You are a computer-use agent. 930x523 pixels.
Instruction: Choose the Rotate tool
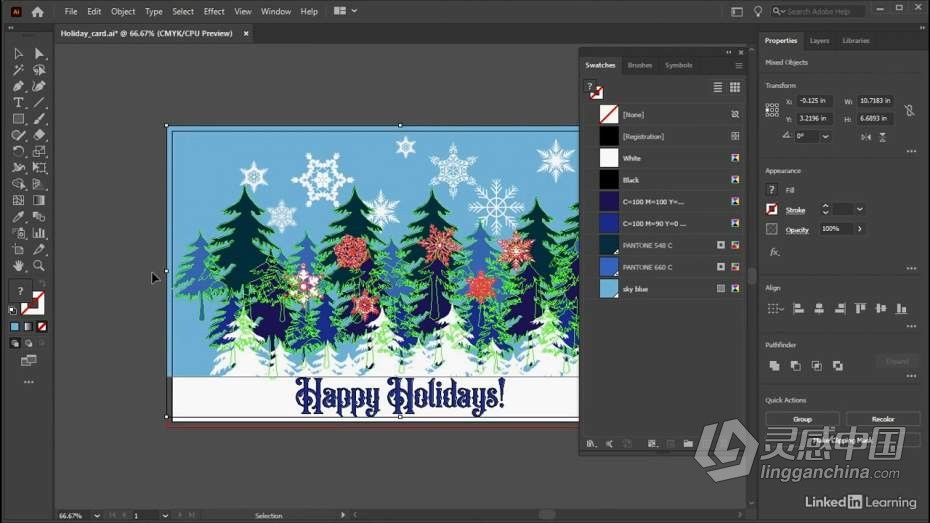(x=18, y=152)
